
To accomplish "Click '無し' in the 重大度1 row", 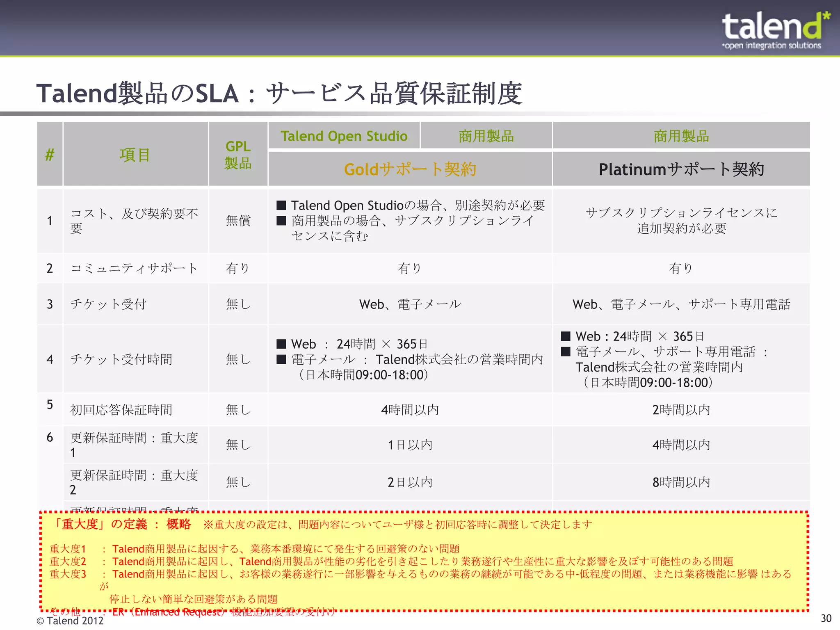I will click(238, 445).
